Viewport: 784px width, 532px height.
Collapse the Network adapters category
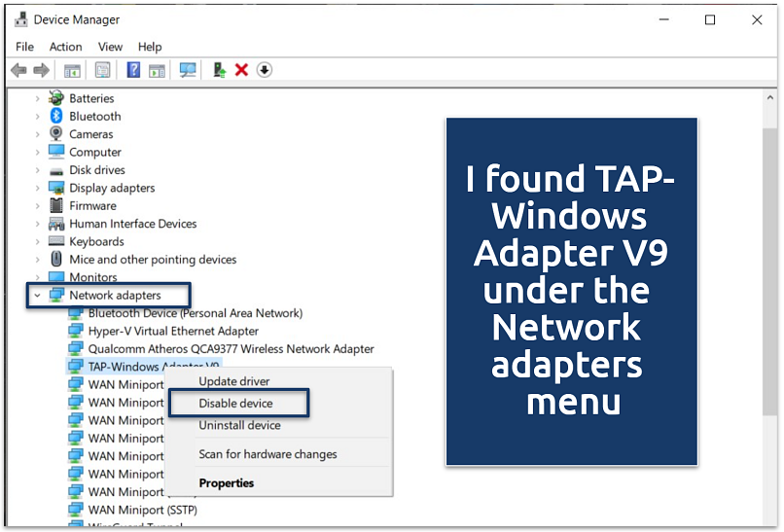[37, 296]
